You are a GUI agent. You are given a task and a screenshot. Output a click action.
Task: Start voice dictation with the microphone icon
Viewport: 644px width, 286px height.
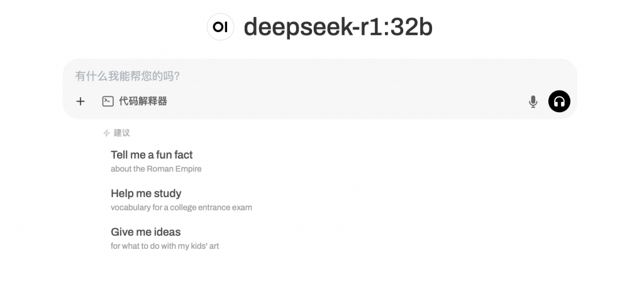[x=533, y=101]
